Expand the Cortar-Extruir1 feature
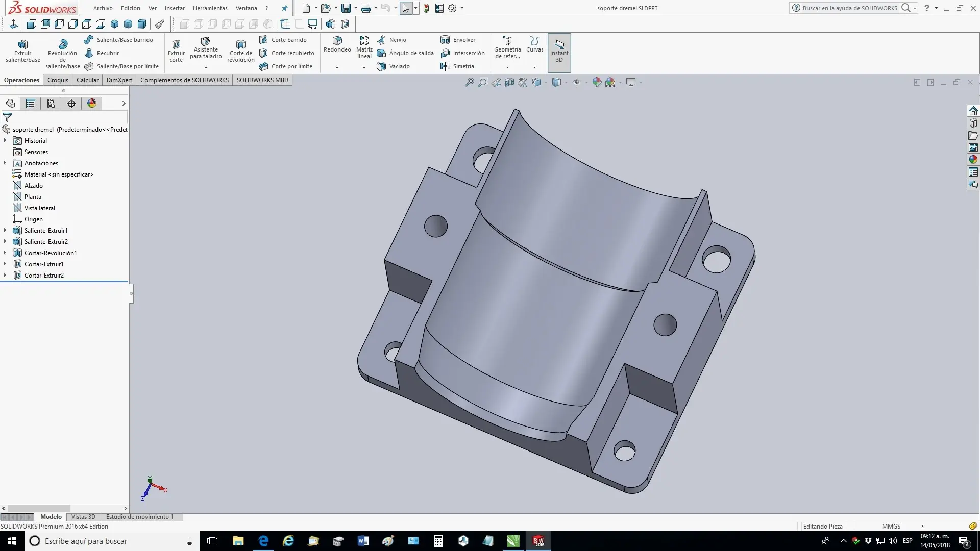The image size is (980, 551). tap(5, 264)
